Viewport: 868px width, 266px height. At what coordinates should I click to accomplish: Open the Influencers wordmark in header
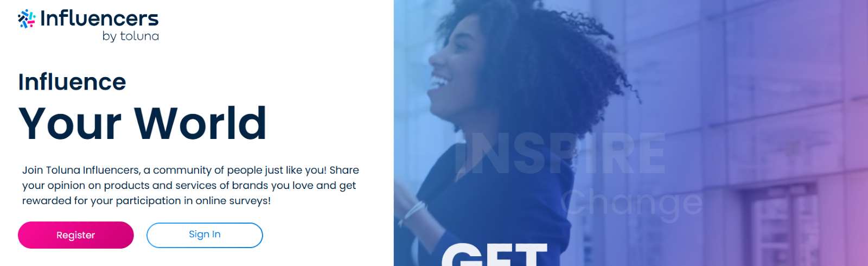(x=99, y=18)
